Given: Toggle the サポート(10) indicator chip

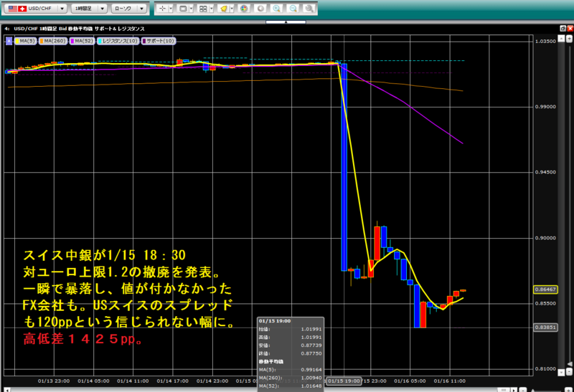Looking at the screenshot, I should tap(159, 41).
